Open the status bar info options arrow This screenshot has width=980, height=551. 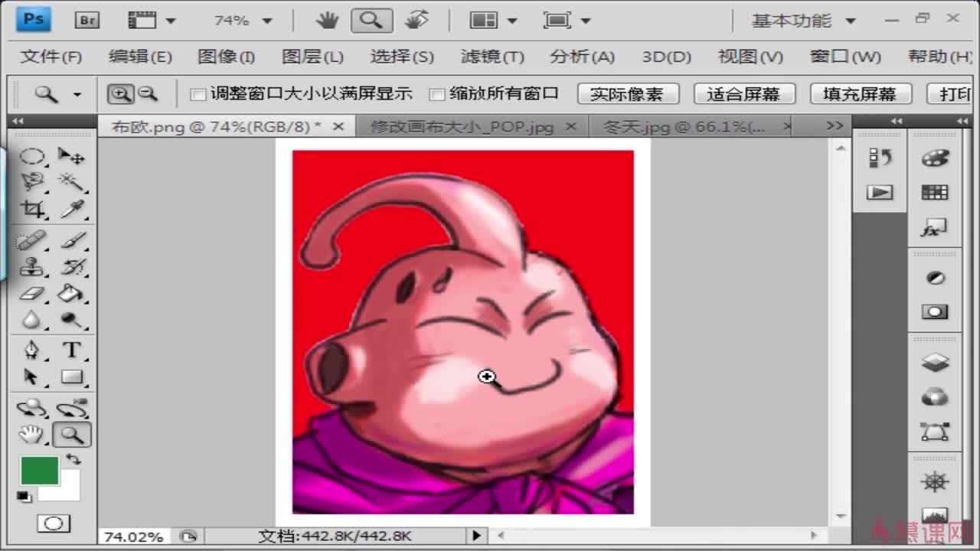(x=476, y=536)
